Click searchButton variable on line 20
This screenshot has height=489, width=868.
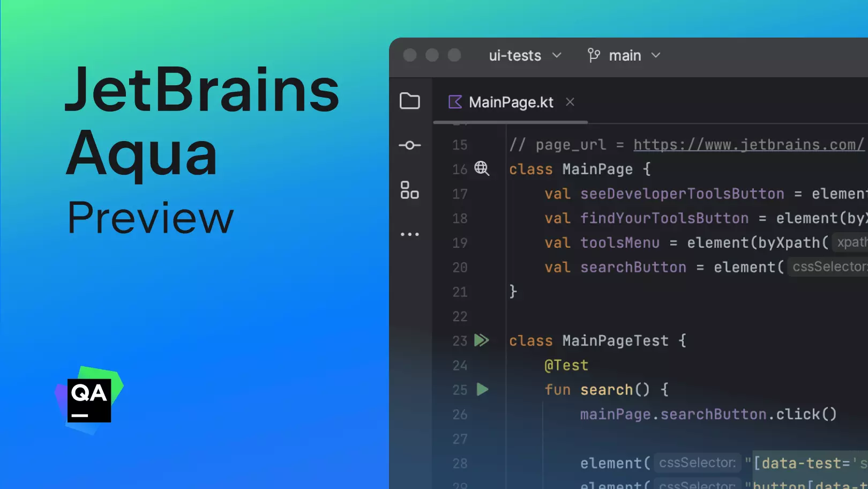coord(633,267)
